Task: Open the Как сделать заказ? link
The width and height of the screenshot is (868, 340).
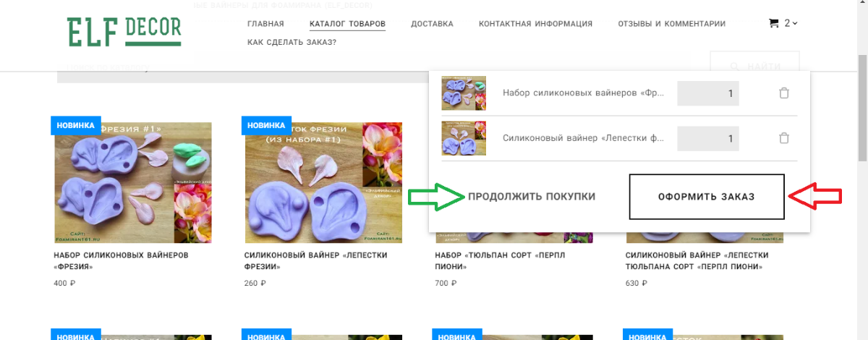Action: click(x=292, y=43)
